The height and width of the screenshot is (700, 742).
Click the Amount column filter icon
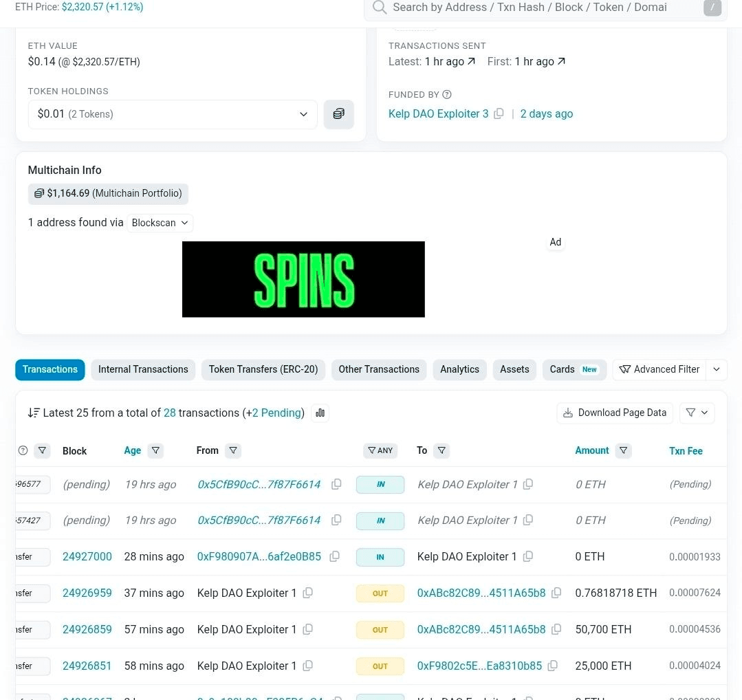[x=623, y=450]
